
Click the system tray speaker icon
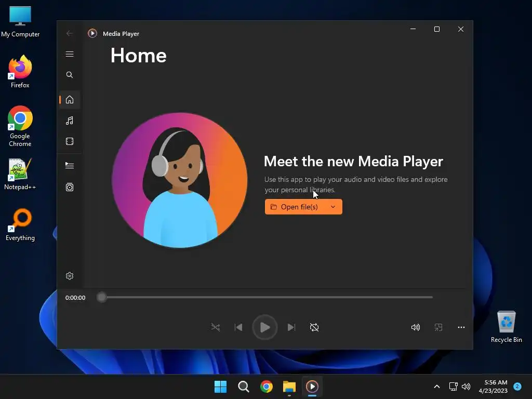pyautogui.click(x=466, y=387)
